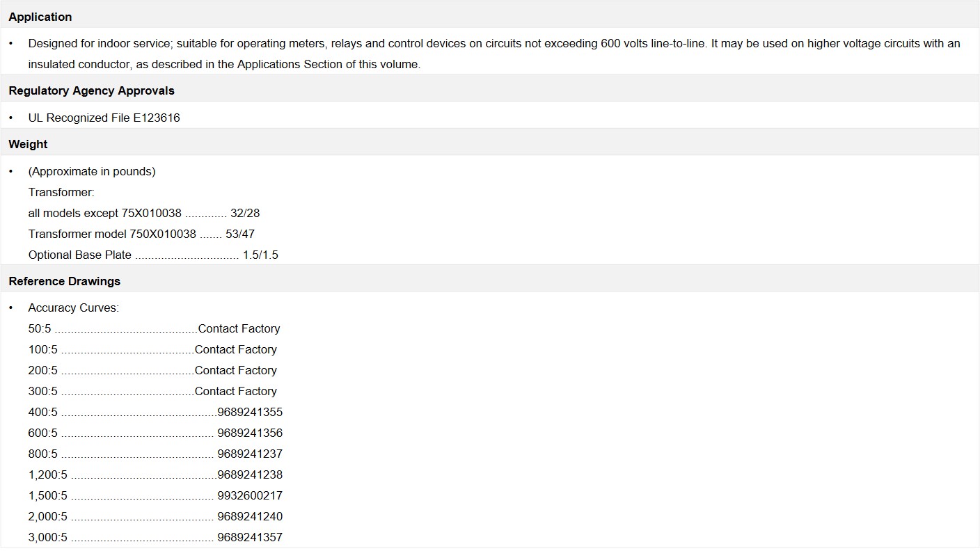
Task: Click drawing number 9689241357 for 3,000:5
Action: (250, 537)
